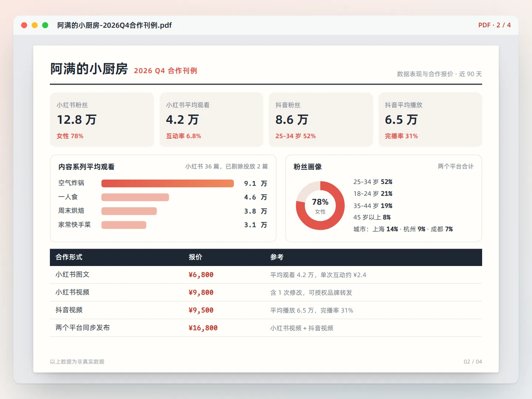Click the 78% 女性 donut chart
The height and width of the screenshot is (399, 532).
tap(320, 205)
